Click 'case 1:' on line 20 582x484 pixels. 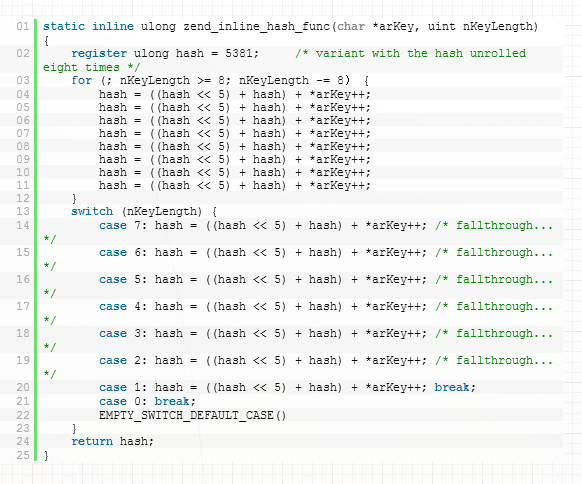click(123, 387)
